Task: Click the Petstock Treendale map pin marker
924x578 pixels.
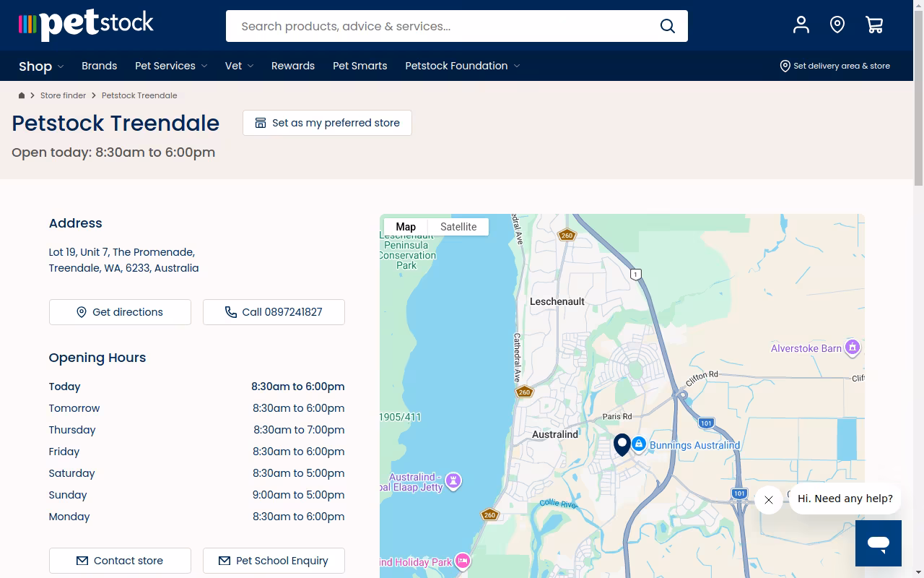Action: (622, 444)
